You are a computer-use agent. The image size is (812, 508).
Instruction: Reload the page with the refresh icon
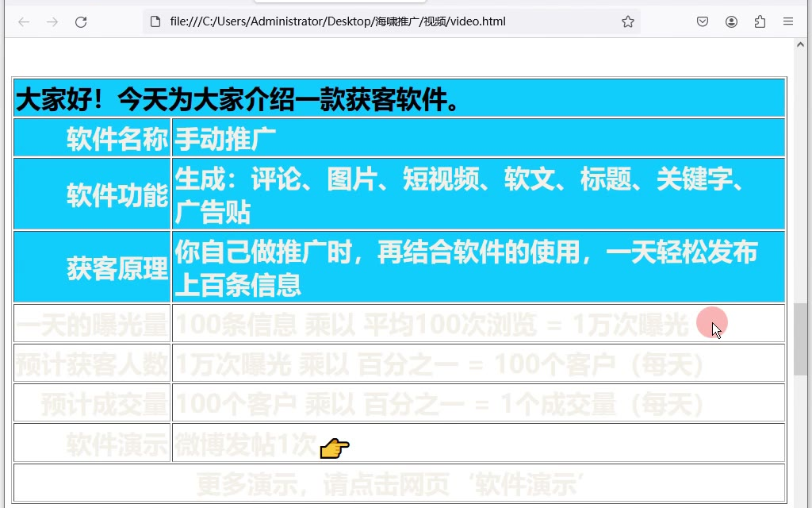[x=81, y=21]
